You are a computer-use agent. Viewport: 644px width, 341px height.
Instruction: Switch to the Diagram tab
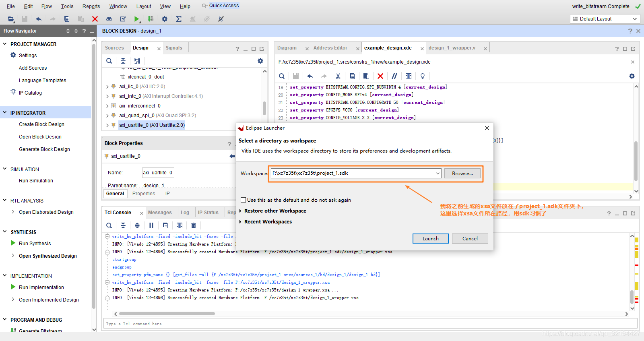pos(287,48)
